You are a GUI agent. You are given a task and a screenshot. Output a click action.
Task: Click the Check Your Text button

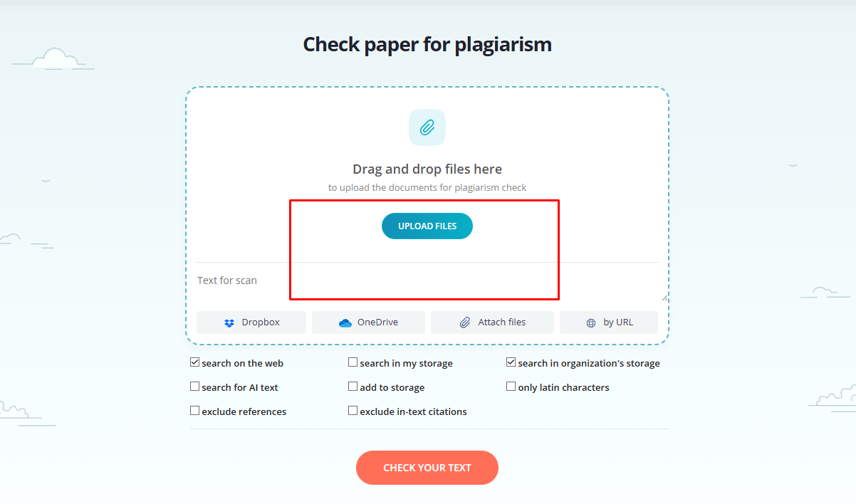click(427, 468)
